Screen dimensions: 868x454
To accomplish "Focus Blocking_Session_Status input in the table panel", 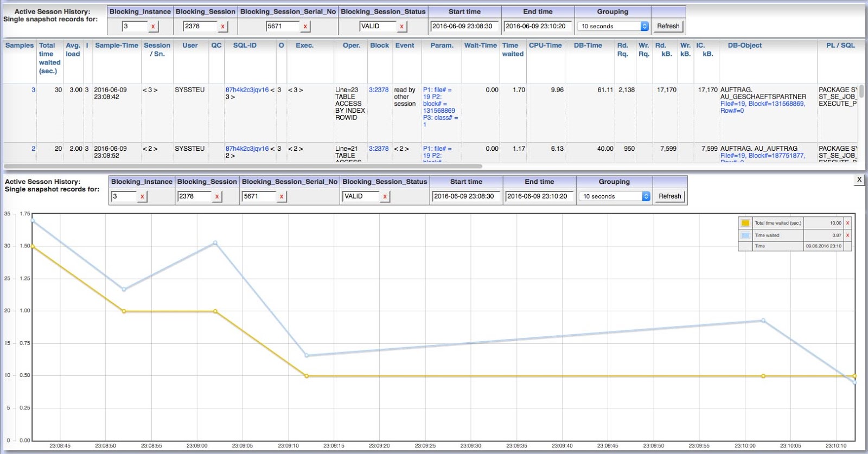I will coord(379,26).
